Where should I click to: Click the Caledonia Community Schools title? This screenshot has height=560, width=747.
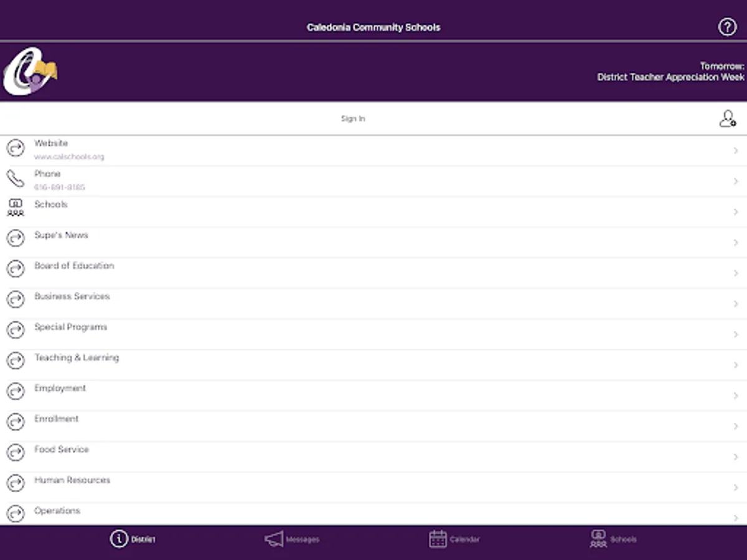click(374, 27)
